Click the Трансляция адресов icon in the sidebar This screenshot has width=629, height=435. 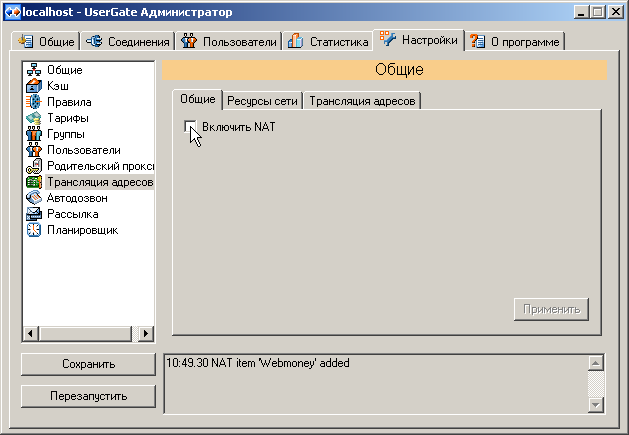point(34,182)
